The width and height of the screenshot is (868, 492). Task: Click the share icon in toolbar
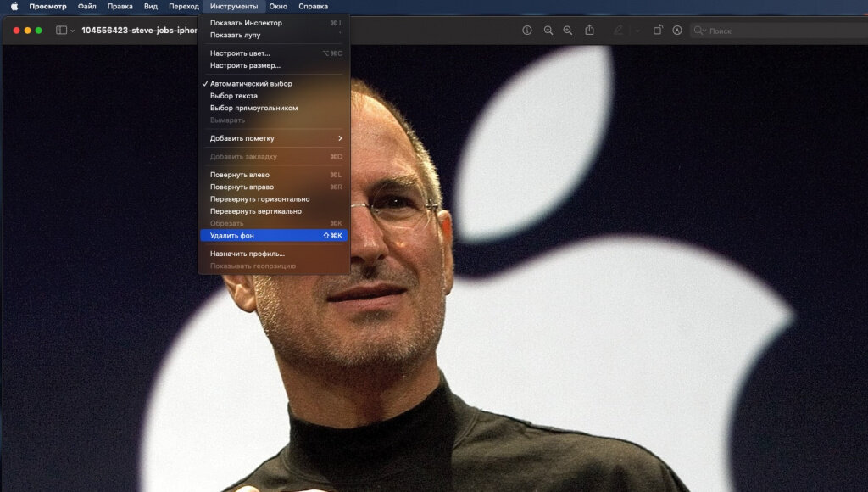pyautogui.click(x=590, y=30)
